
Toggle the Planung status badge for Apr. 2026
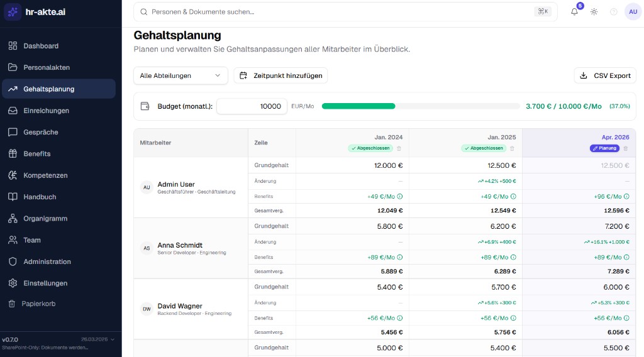(604, 148)
